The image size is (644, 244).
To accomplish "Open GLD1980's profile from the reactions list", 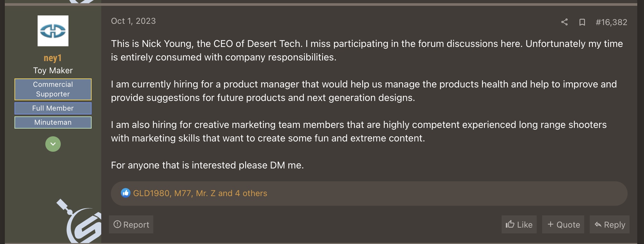I will 151,193.
